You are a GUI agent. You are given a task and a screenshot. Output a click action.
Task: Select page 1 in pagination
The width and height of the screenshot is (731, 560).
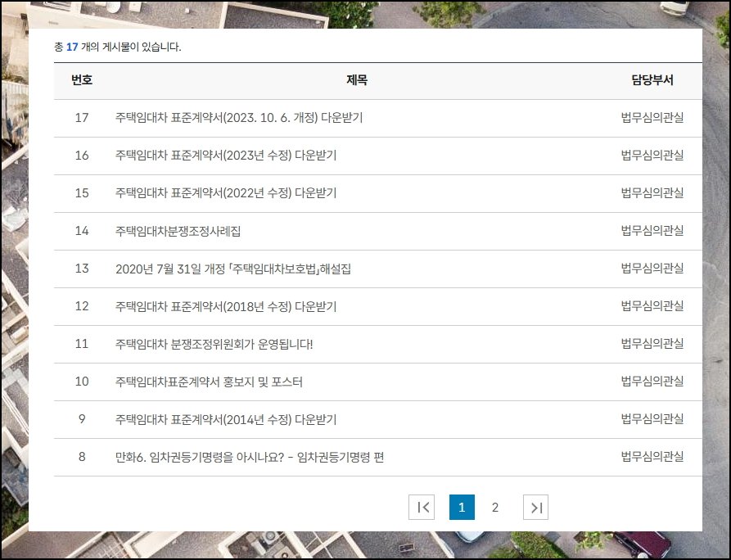click(462, 507)
